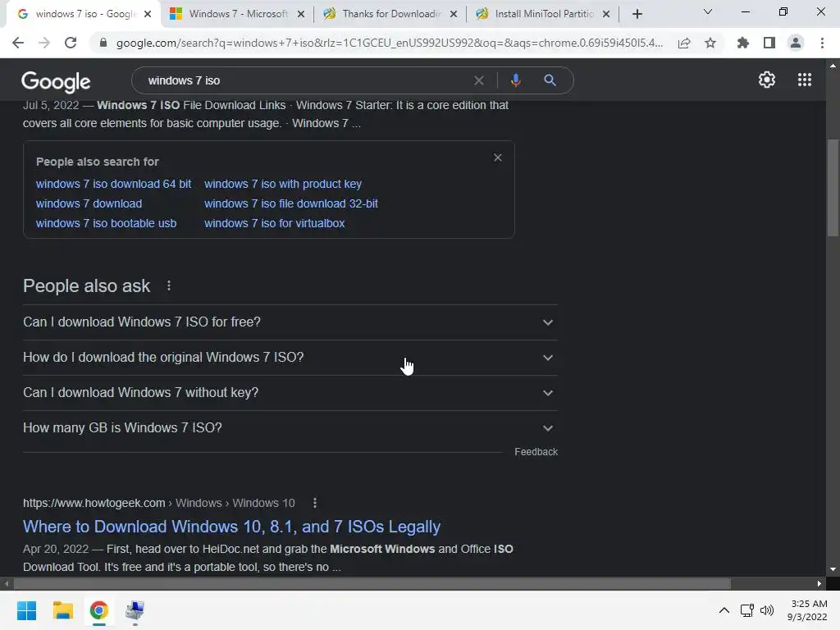Click the vertical scrollbar thumb

(833, 188)
